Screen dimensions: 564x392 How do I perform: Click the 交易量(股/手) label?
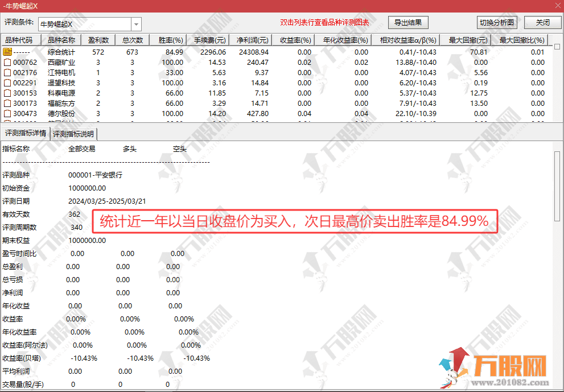click(x=23, y=385)
